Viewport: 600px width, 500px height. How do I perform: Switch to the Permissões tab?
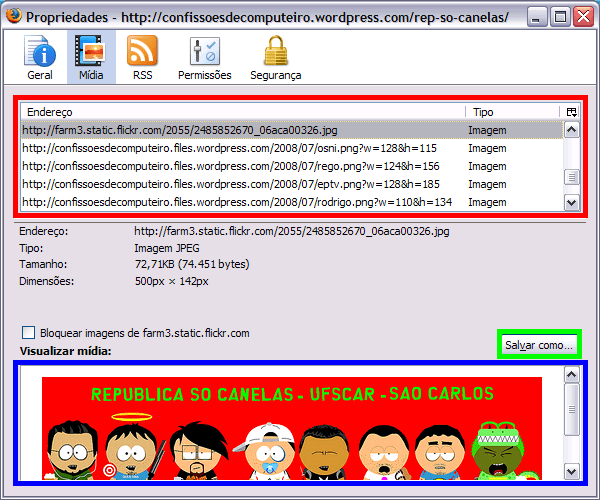204,57
